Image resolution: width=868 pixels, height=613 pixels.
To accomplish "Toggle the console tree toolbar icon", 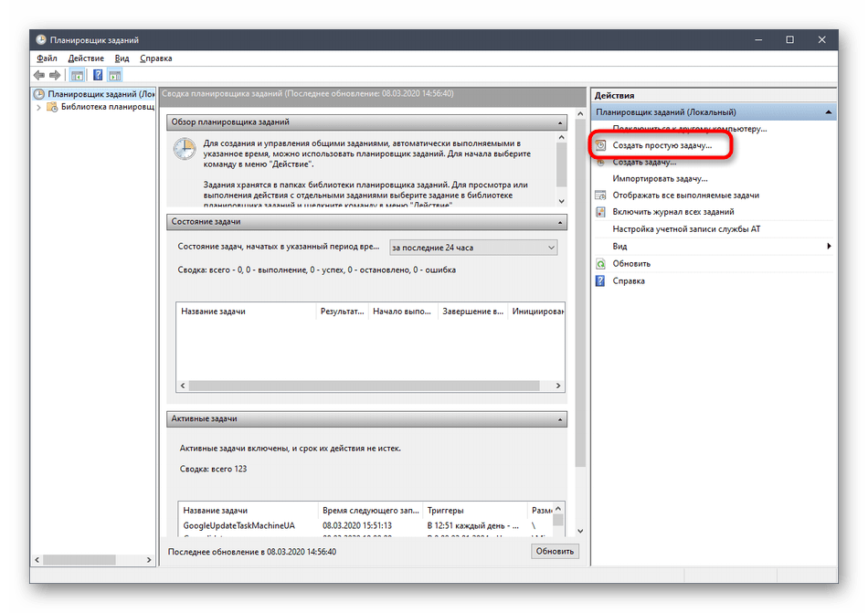I will [78, 75].
